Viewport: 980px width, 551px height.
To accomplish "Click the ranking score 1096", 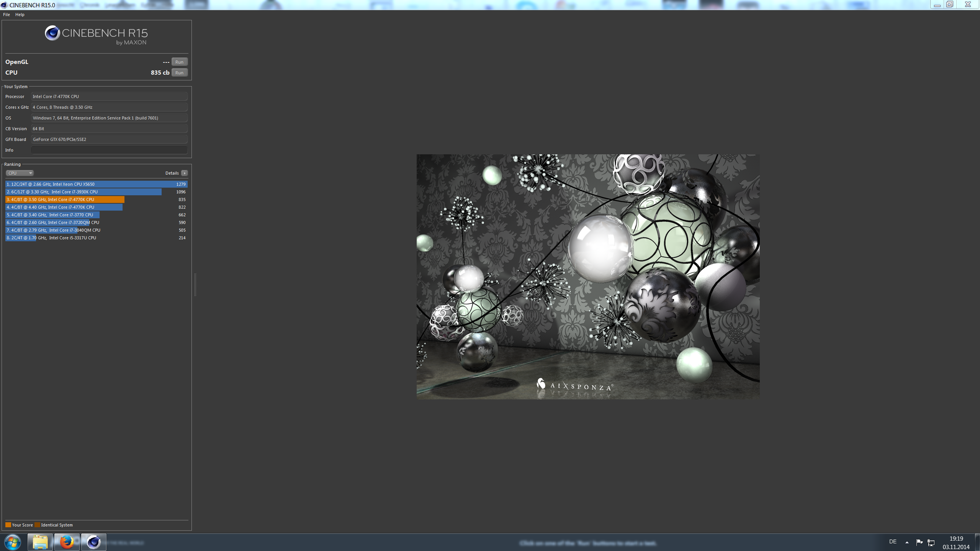I will coord(181,192).
